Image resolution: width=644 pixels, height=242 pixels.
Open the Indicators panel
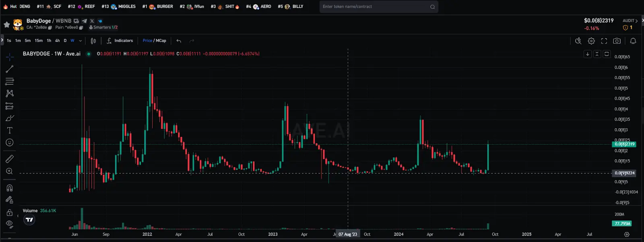tap(120, 41)
